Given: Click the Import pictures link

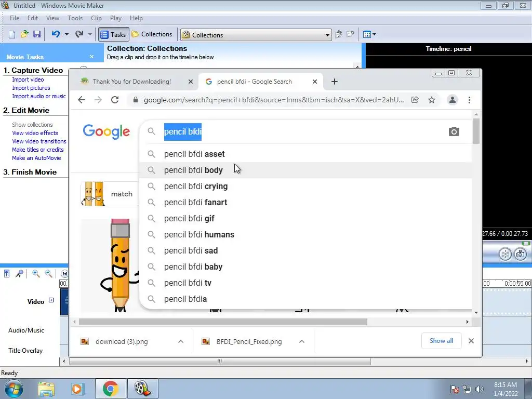Looking at the screenshot, I should (x=31, y=88).
